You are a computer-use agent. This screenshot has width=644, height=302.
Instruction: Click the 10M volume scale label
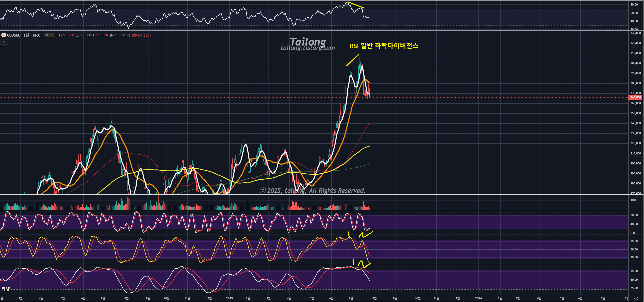(x=633, y=200)
